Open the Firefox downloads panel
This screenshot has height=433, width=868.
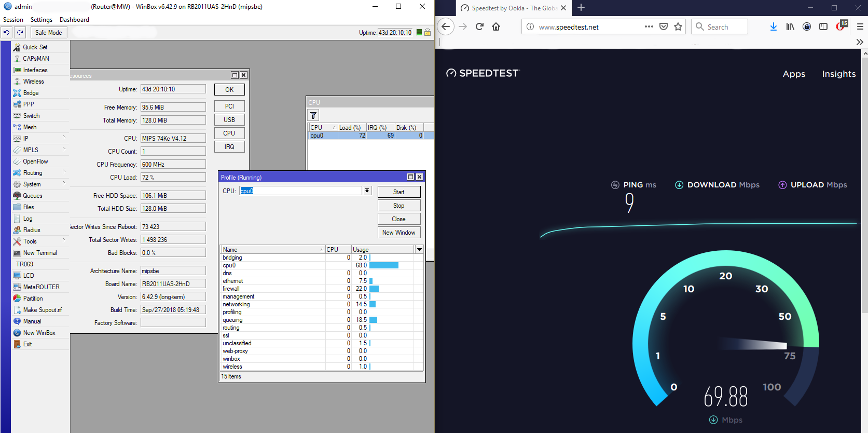tap(774, 27)
